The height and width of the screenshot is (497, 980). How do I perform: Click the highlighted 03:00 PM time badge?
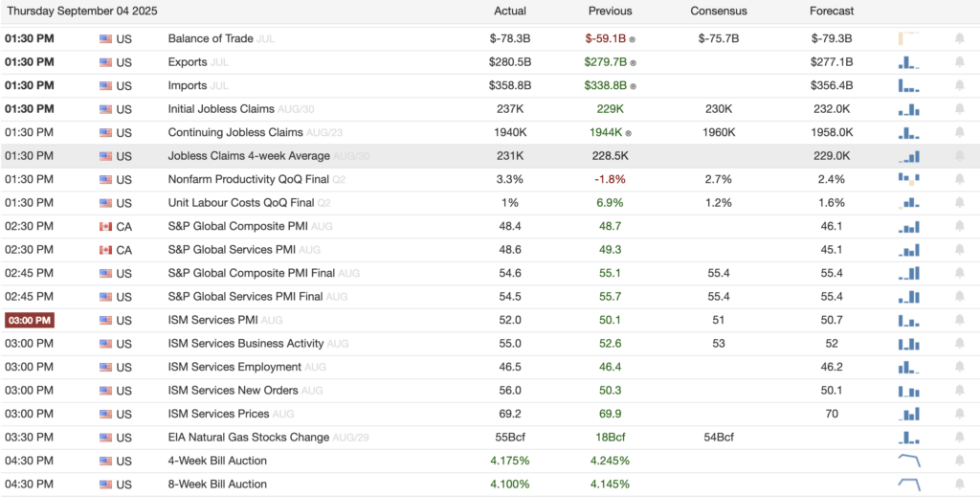coord(30,320)
